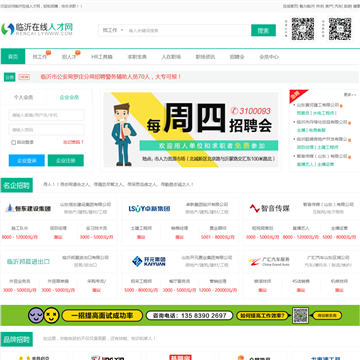Click the blue 企业登录 button
360x360 pixels.
[27, 160]
